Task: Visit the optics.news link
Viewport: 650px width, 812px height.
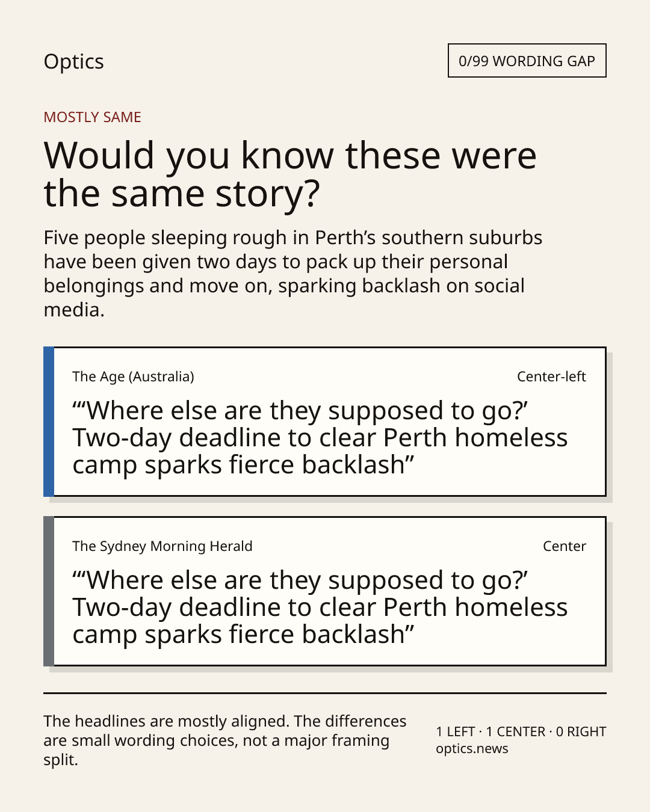Action: tap(472, 749)
